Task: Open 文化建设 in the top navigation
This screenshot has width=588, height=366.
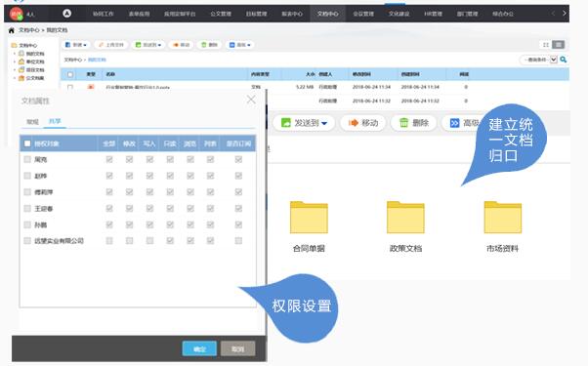Action: click(x=399, y=14)
